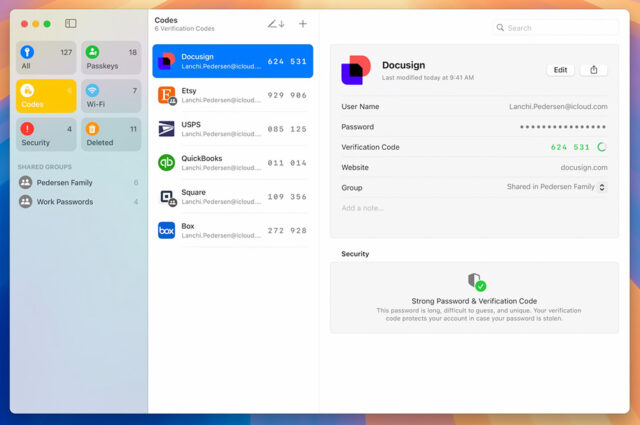Click the User Name email value
The image size is (640, 425).
tap(558, 107)
